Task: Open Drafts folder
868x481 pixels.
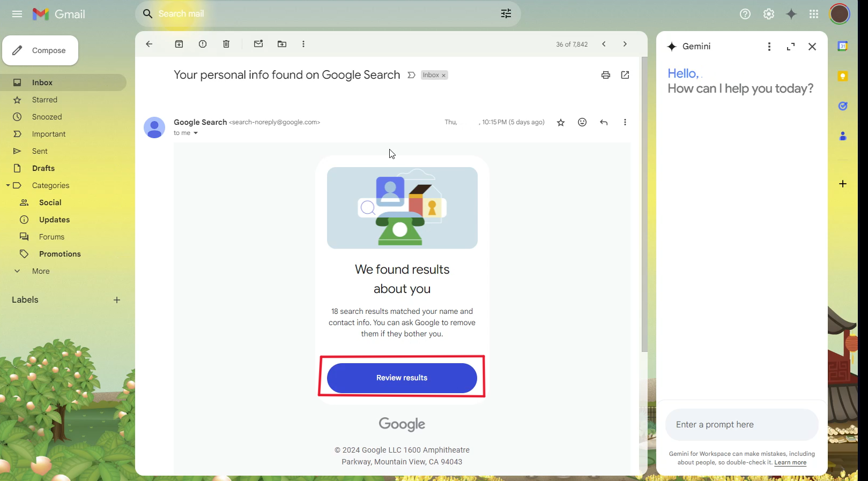Action: point(63,168)
